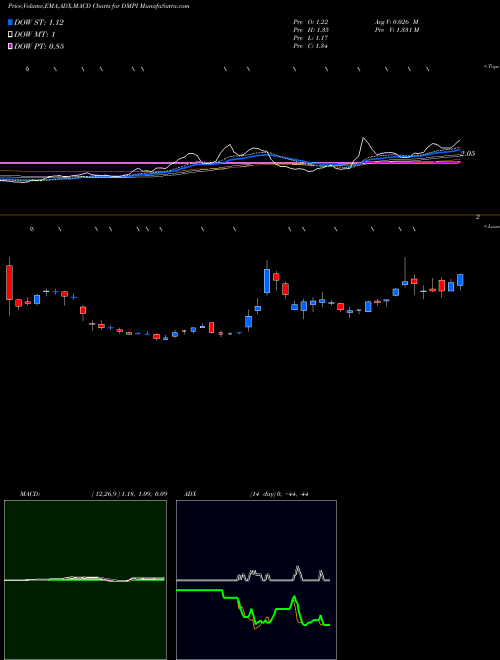Viewport: 500px width, 660px height.
Task: Click the 'Pre H: 1.35' value
Action: tap(311, 30)
